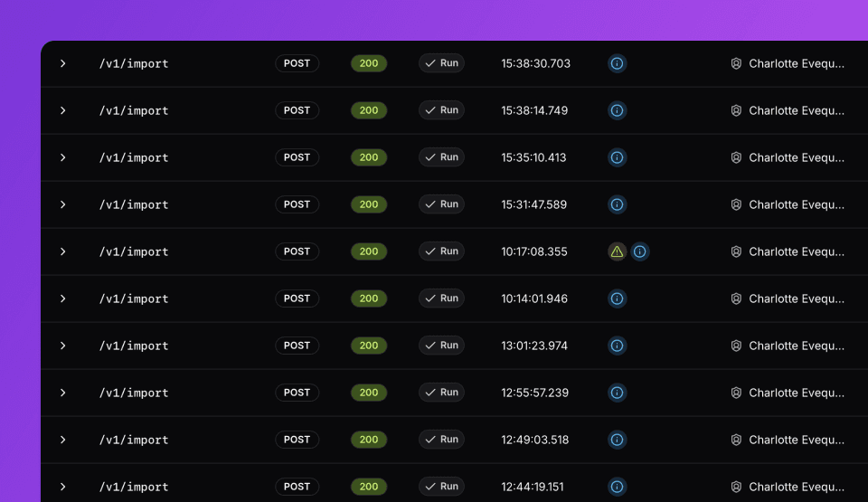Expand the request row at 15:38:30.703
This screenshot has width=868, height=502.
(63, 63)
